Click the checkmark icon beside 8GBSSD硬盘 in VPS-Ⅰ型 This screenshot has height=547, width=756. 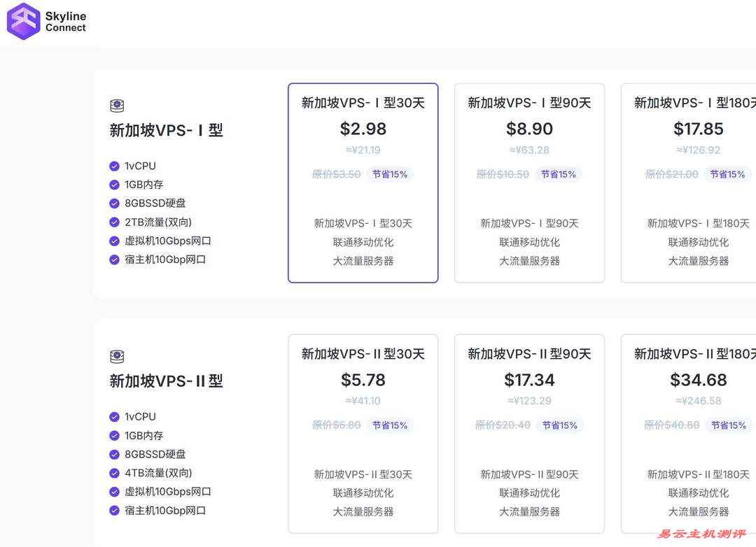point(114,203)
